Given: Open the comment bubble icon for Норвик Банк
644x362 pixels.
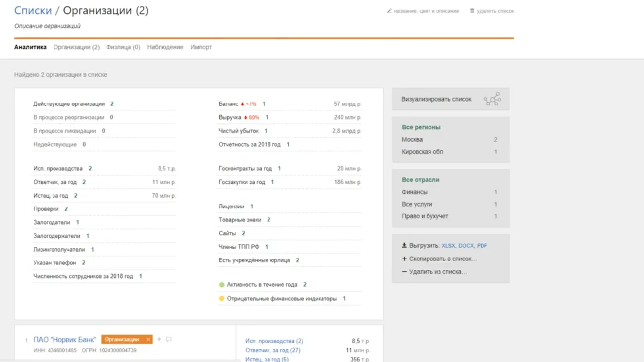Looking at the screenshot, I should pyautogui.click(x=169, y=339).
